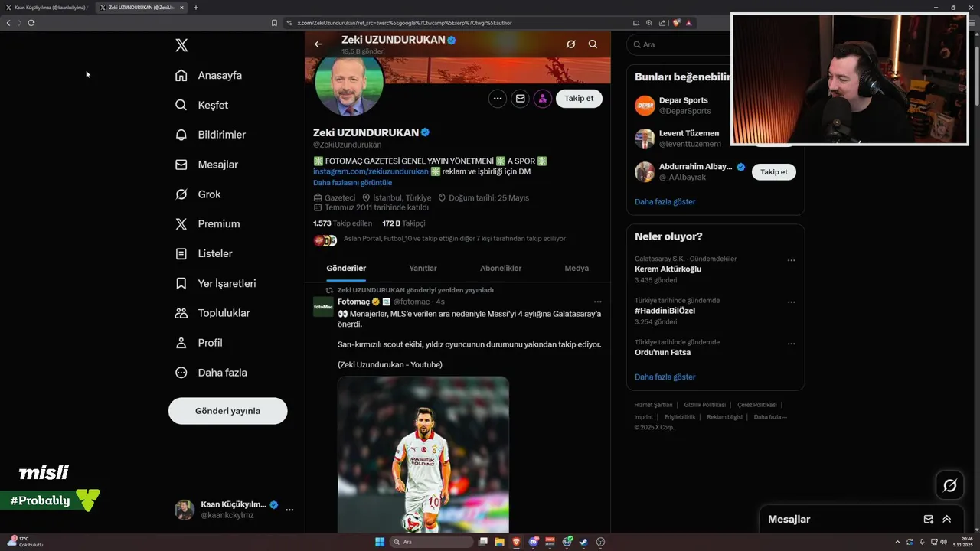This screenshot has height=551, width=980.
Task: Open account menu dots beside Kaan Küçükyılmaz
Action: [x=289, y=510]
